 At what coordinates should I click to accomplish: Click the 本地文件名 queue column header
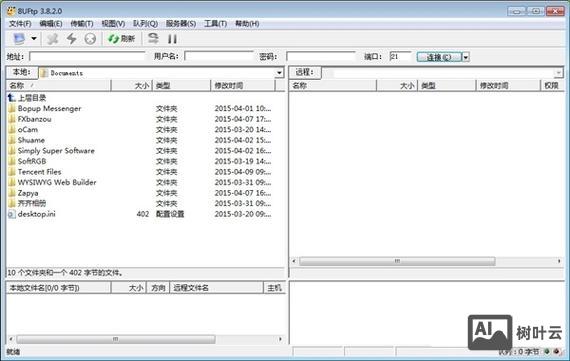[59, 288]
